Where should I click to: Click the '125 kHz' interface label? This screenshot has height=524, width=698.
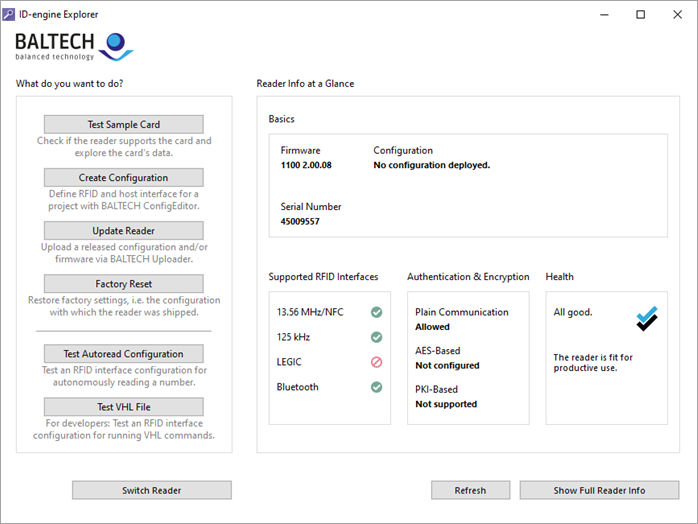tap(293, 337)
